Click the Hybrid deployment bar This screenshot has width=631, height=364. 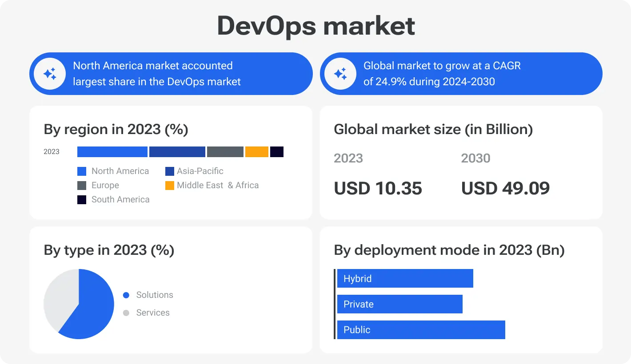click(404, 278)
